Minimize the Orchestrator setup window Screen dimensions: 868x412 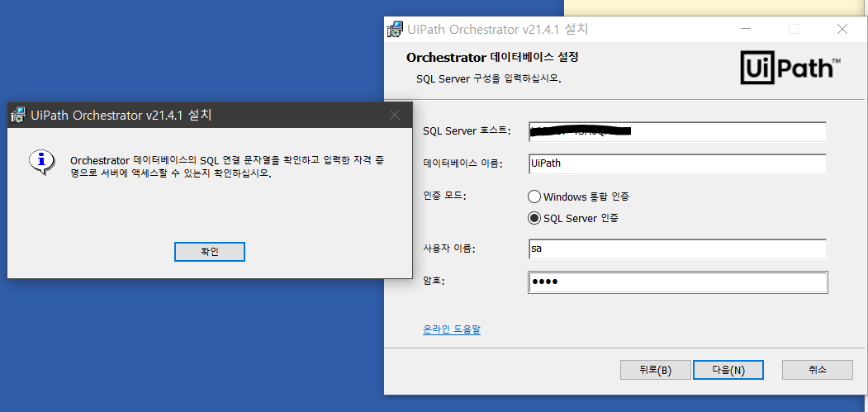745,30
